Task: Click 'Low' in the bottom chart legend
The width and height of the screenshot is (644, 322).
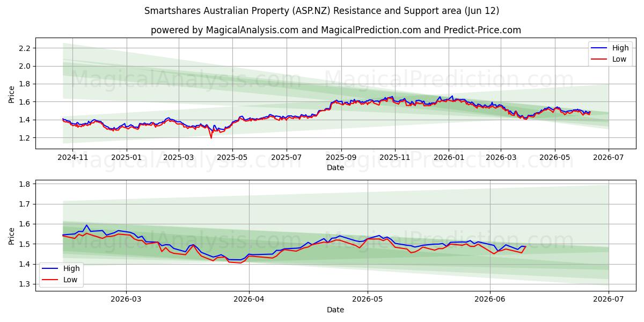Action: (70, 280)
